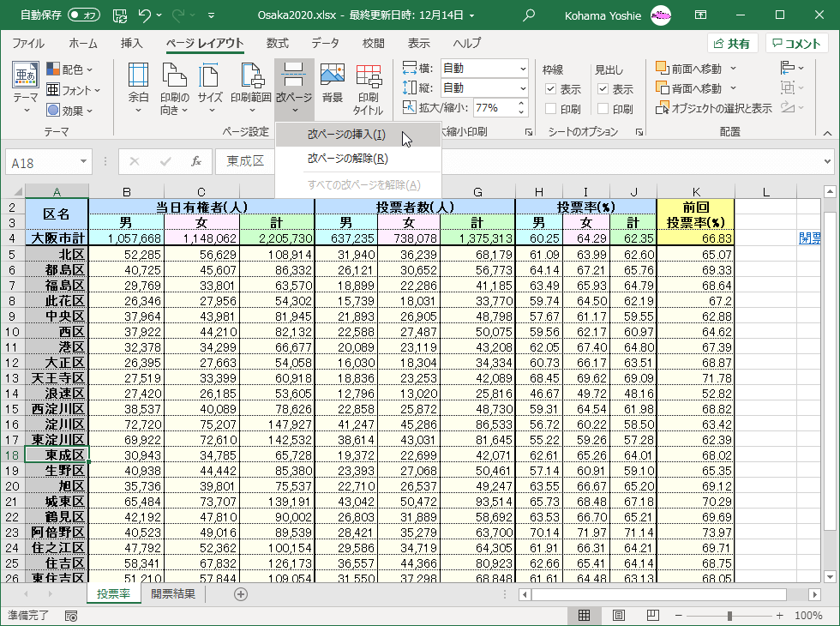This screenshot has width=840, height=626.
Task: Click the コメント comments button
Action: 797,44
